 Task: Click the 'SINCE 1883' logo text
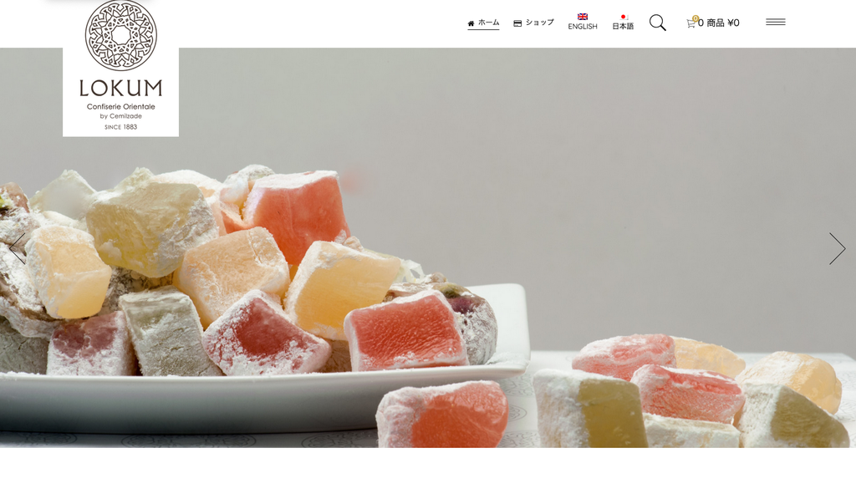point(120,127)
